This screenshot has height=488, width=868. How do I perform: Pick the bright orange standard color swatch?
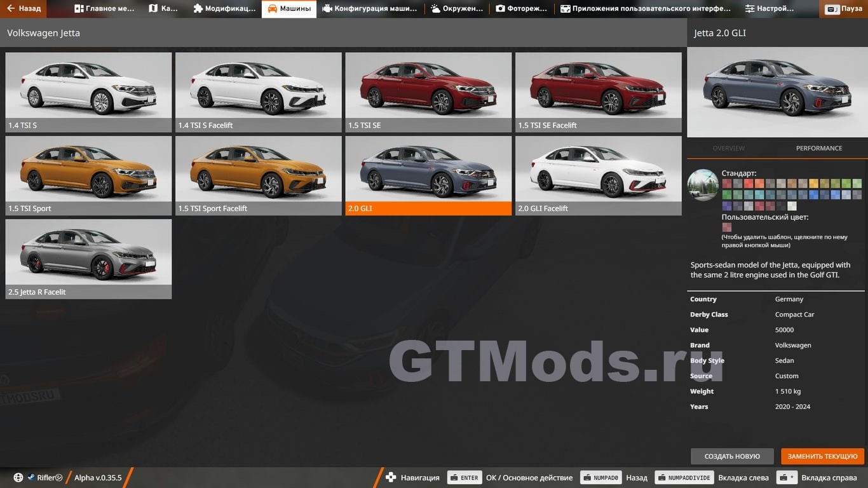[x=759, y=184]
